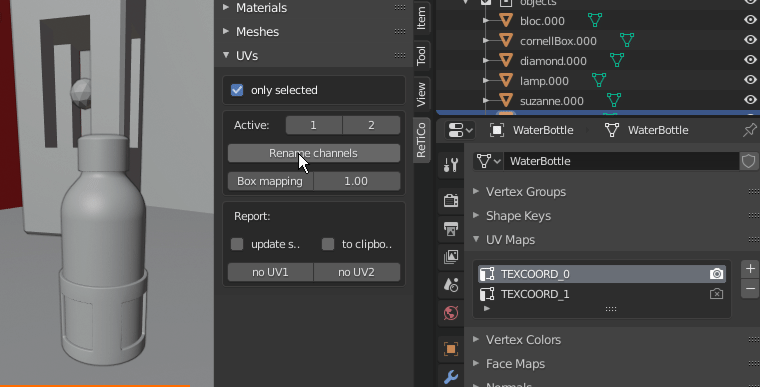Screen dimensions: 760x387
Task: Open the browse mesh data dropdown
Action: (488, 161)
